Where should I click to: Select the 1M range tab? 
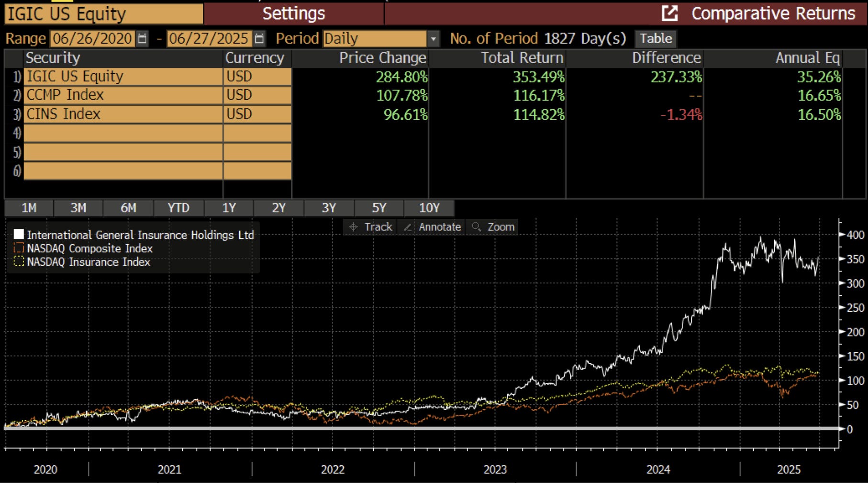[29, 208]
